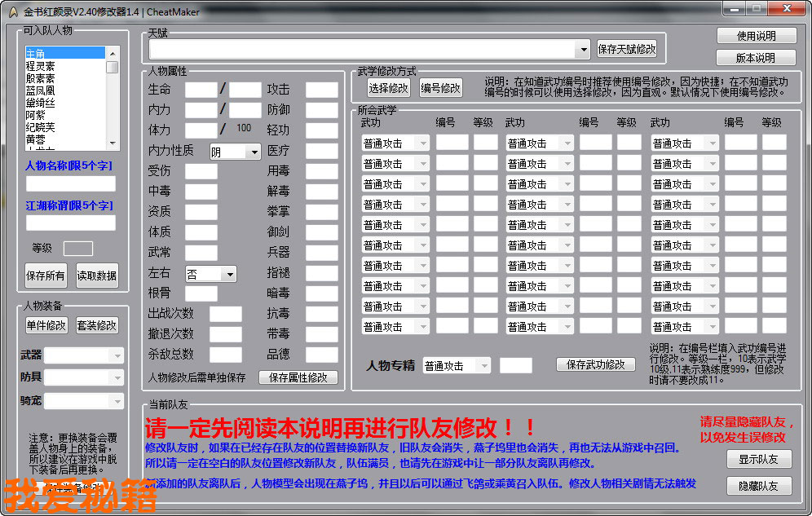Open the 使用说明 instructions
The height and width of the screenshot is (516, 812).
(756, 36)
